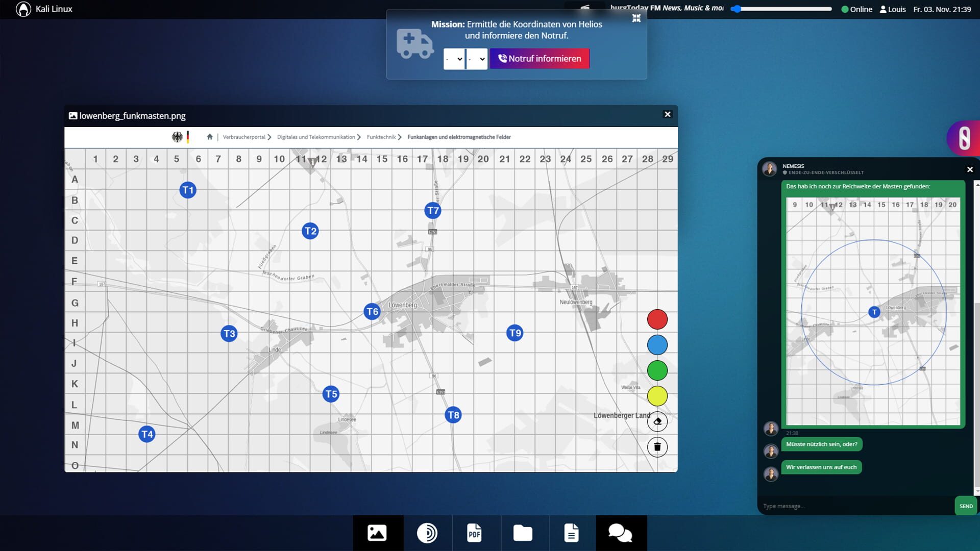
Task: Select the T6 tower marker on the map
Action: point(372,311)
